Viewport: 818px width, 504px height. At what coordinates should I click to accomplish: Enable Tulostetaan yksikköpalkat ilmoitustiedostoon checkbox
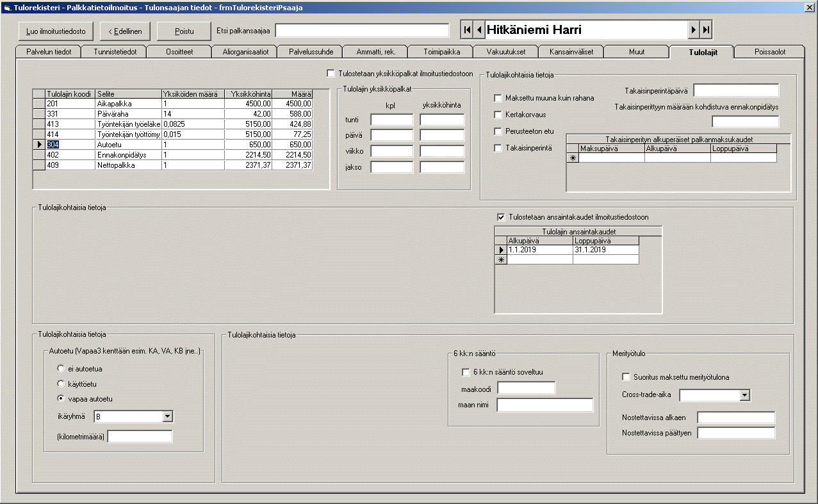331,72
